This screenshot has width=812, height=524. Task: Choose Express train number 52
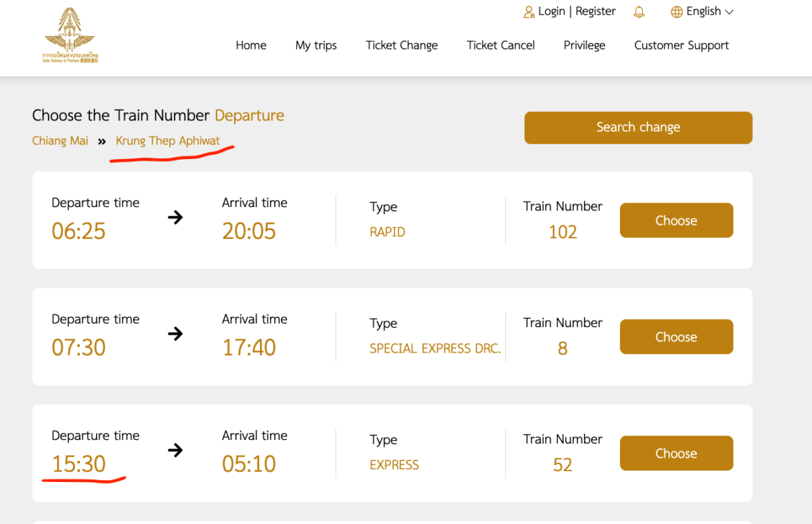[676, 454]
